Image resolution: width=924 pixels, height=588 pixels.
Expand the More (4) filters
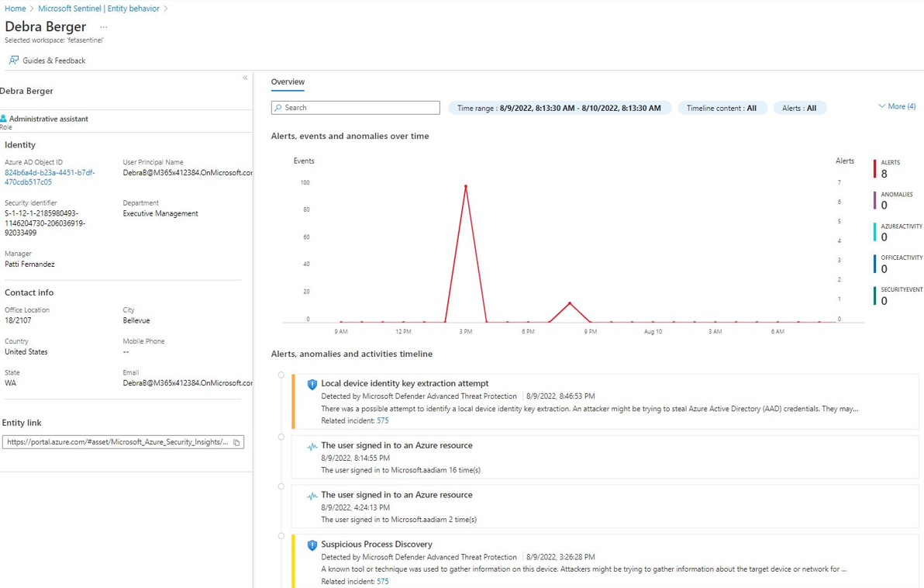[897, 106]
